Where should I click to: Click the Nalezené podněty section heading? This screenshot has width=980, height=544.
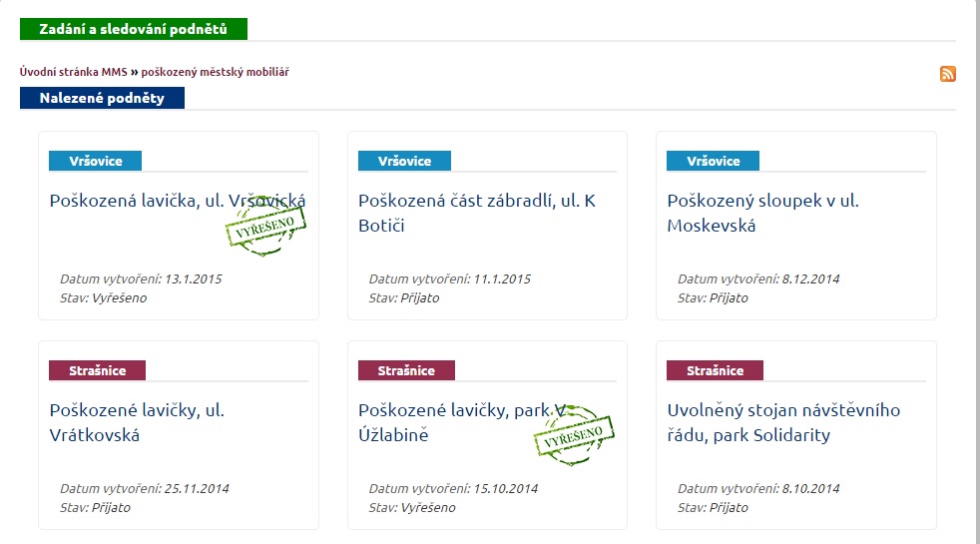(102, 98)
